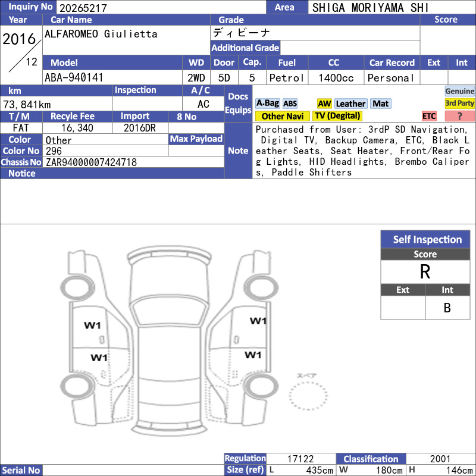Viewport: 476px width, 476px height.
Task: Click the width value 180cm
Action: click(x=390, y=470)
